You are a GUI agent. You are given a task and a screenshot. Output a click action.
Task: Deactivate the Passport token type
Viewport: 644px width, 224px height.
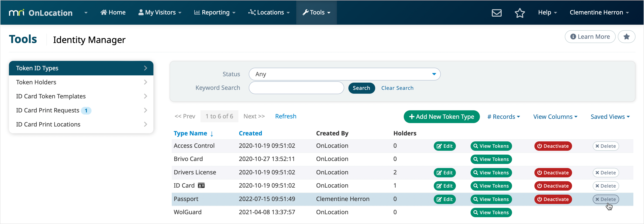[553, 199]
